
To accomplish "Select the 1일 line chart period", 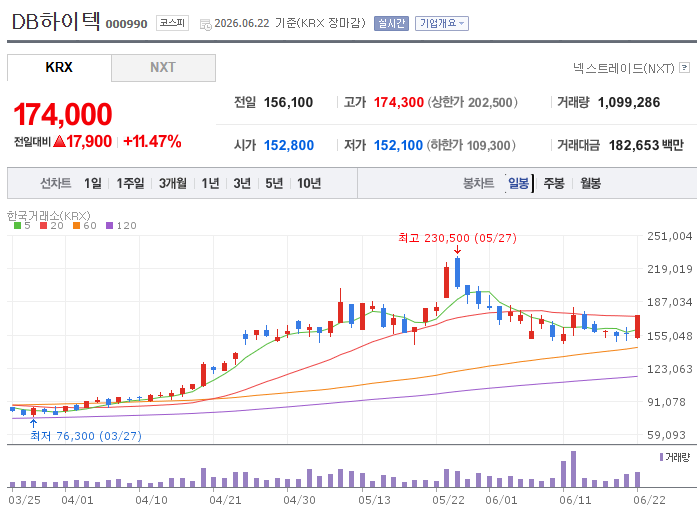I will click(x=93, y=183).
